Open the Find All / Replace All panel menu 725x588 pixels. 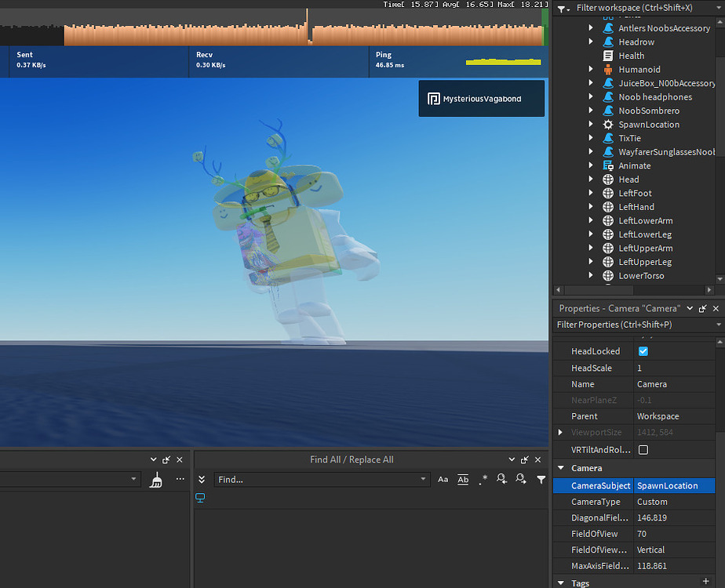512,459
